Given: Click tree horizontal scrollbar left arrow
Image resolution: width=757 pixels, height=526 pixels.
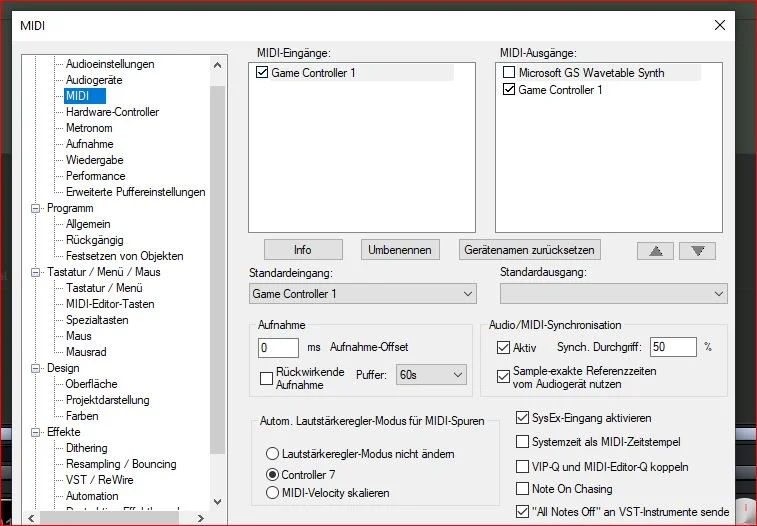Looking at the screenshot, I should click(31, 518).
